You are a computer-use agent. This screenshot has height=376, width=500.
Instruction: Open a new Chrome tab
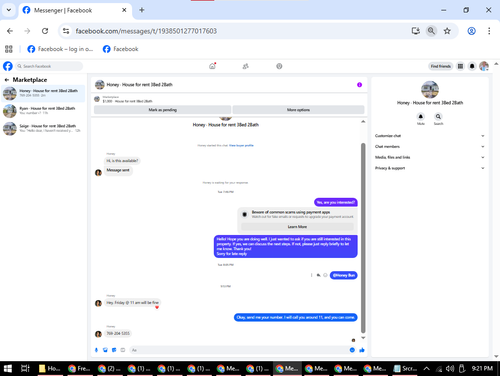tap(142, 10)
